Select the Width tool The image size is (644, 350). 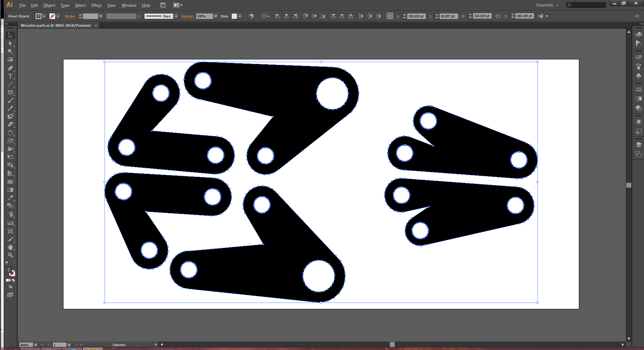[x=10, y=149]
